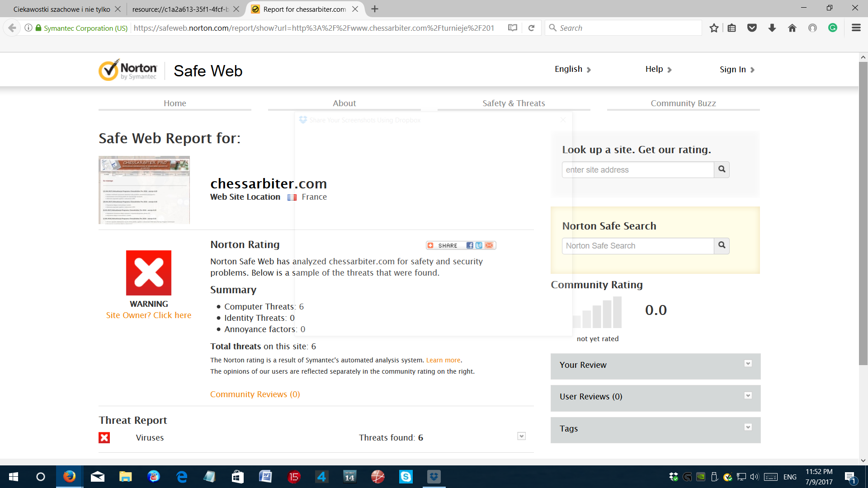The width and height of the screenshot is (868, 488).
Task: Open the English language dropdown
Action: click(573, 69)
